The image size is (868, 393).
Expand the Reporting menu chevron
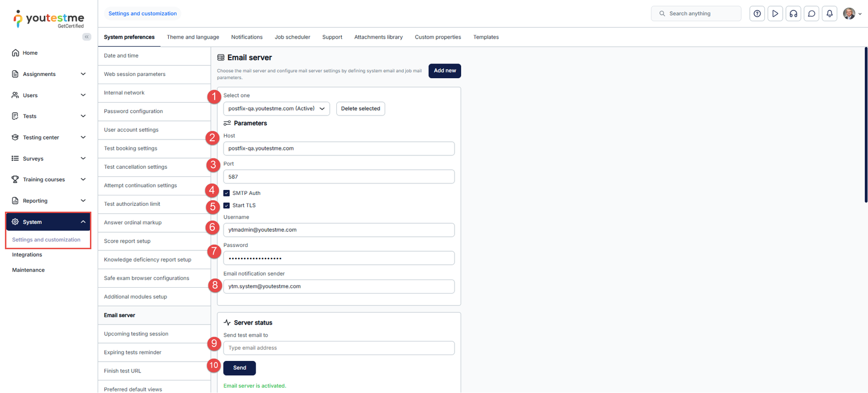(x=83, y=200)
